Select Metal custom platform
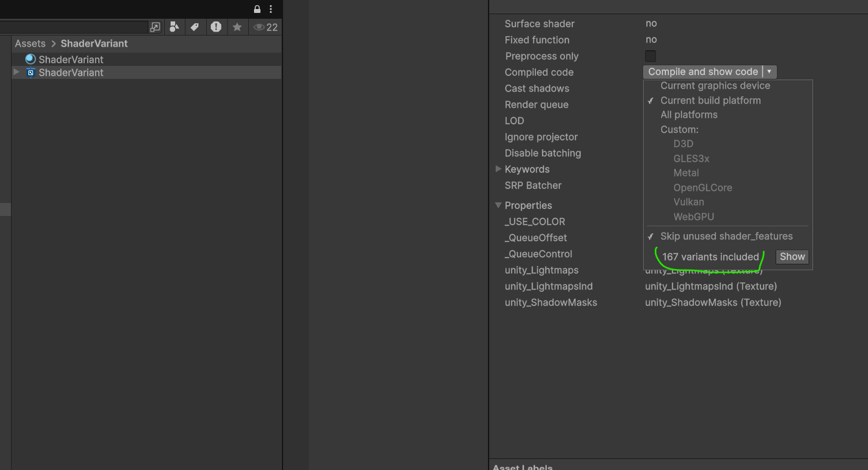The image size is (868, 470). coord(686,173)
